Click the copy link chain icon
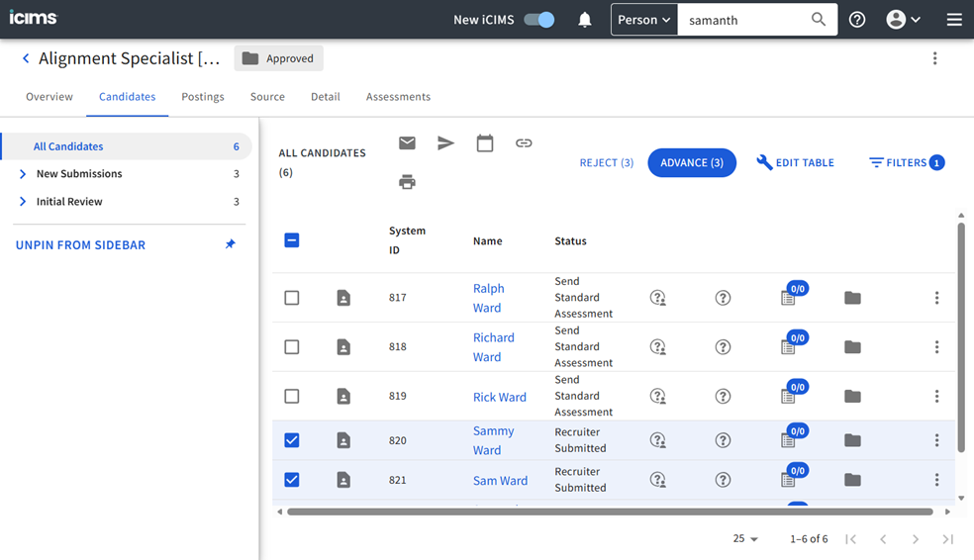The image size is (974, 560). (x=524, y=143)
